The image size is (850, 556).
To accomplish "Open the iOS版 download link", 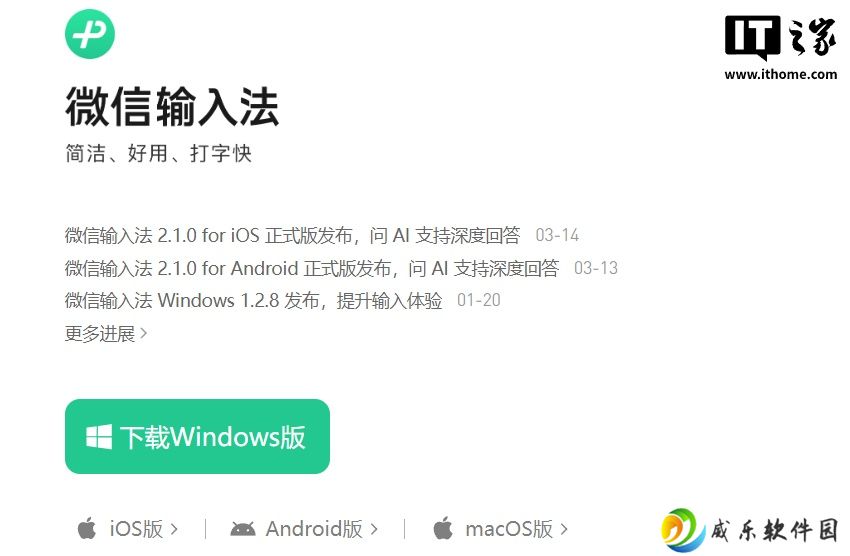I will 136,529.
